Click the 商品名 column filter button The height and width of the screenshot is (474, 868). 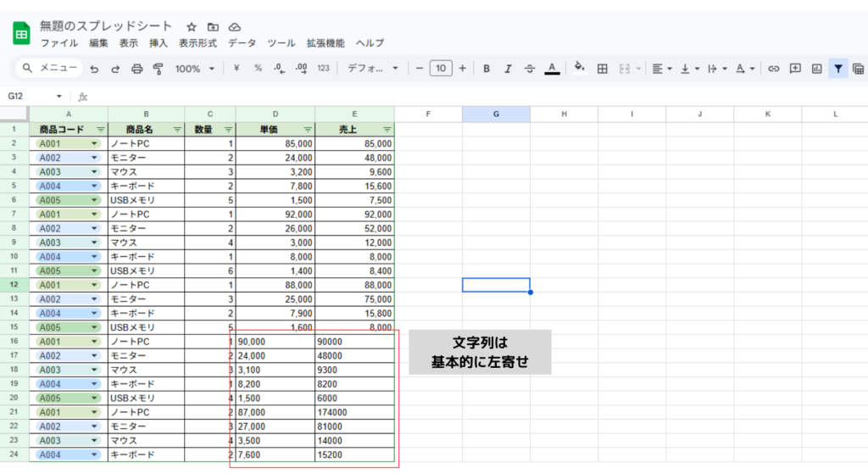(177, 130)
